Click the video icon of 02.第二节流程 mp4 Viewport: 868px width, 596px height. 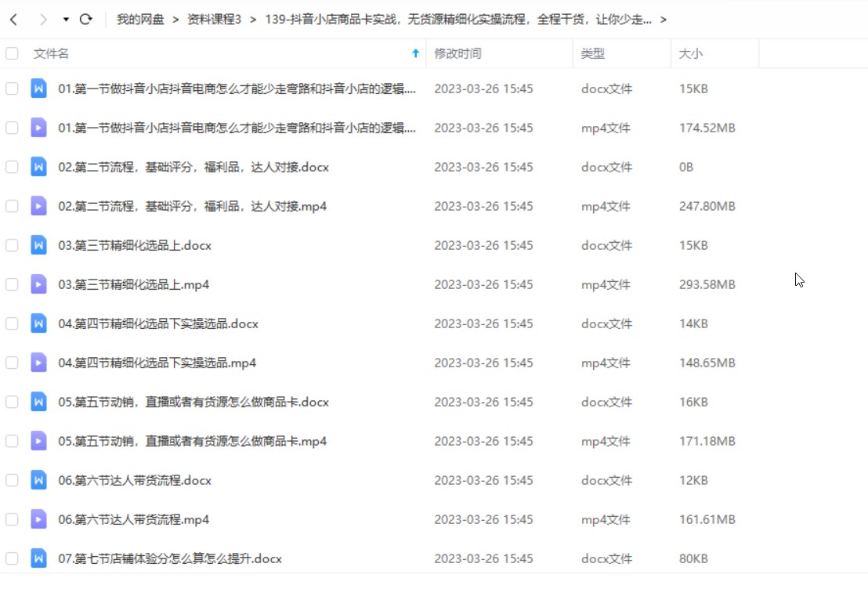pos(38,207)
